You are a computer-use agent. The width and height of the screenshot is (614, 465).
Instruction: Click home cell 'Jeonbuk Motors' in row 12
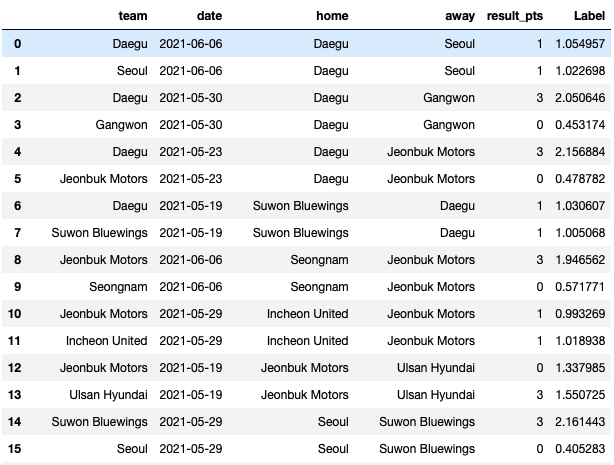(305, 368)
